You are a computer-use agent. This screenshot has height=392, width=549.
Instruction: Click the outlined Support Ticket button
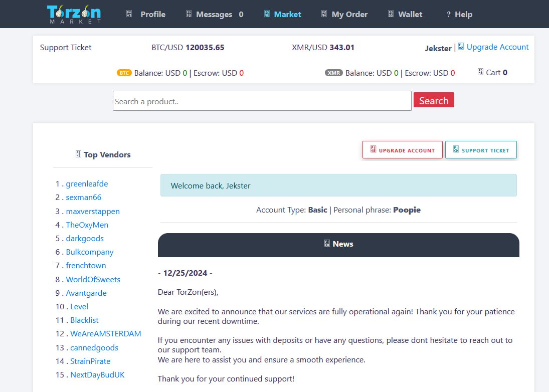(x=481, y=149)
